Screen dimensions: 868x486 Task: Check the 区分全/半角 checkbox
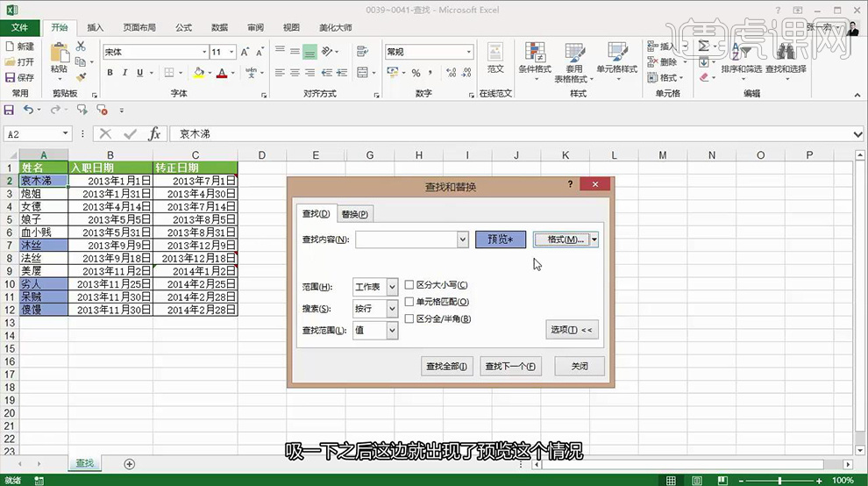[409, 318]
